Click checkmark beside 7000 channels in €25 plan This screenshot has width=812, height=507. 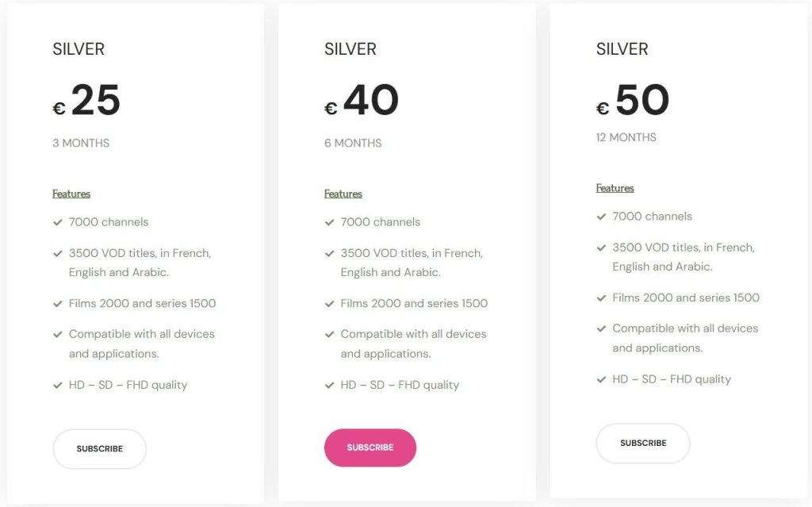point(58,223)
